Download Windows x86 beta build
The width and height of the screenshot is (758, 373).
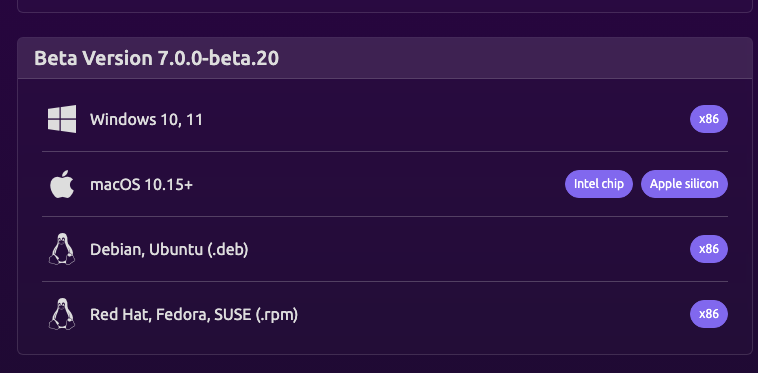click(x=709, y=119)
